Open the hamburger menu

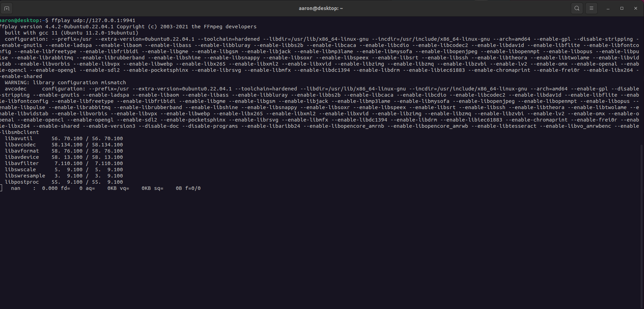[591, 8]
